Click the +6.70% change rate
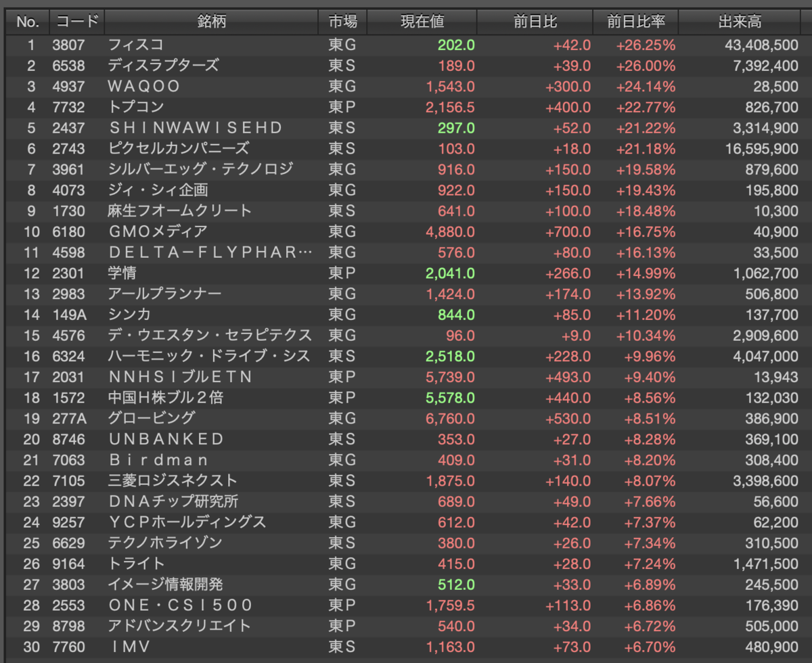This screenshot has height=663, width=812. coord(649,647)
